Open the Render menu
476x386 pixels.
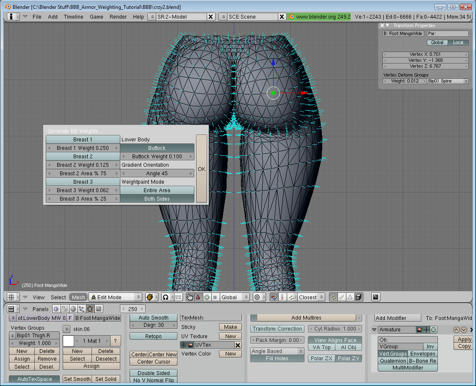[118, 16]
